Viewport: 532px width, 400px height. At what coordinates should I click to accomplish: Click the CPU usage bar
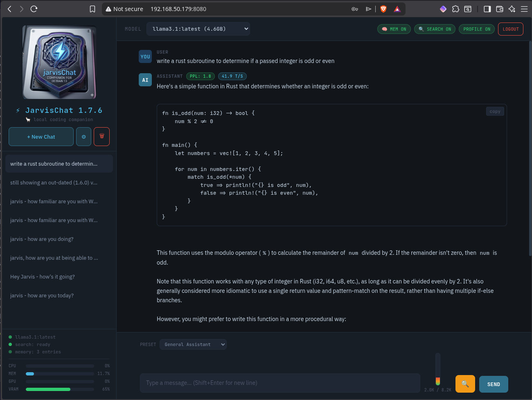click(60, 366)
